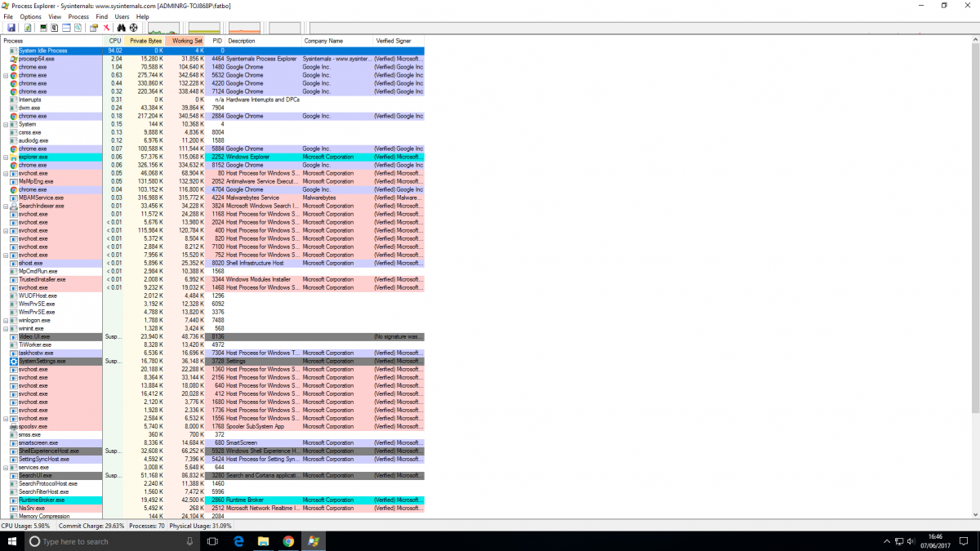Click the yellow commit history mini graph
This screenshot has width=980, height=551.
pos(204,29)
